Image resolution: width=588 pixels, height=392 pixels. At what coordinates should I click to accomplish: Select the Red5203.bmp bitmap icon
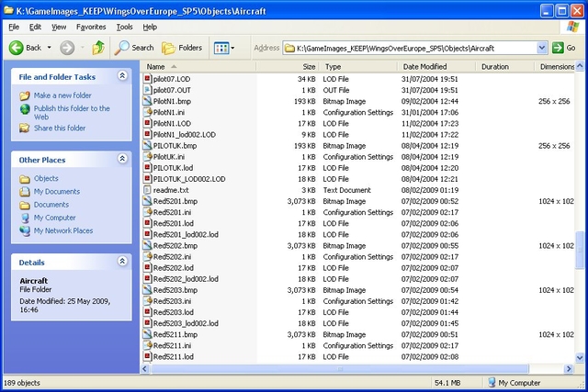[x=147, y=290]
